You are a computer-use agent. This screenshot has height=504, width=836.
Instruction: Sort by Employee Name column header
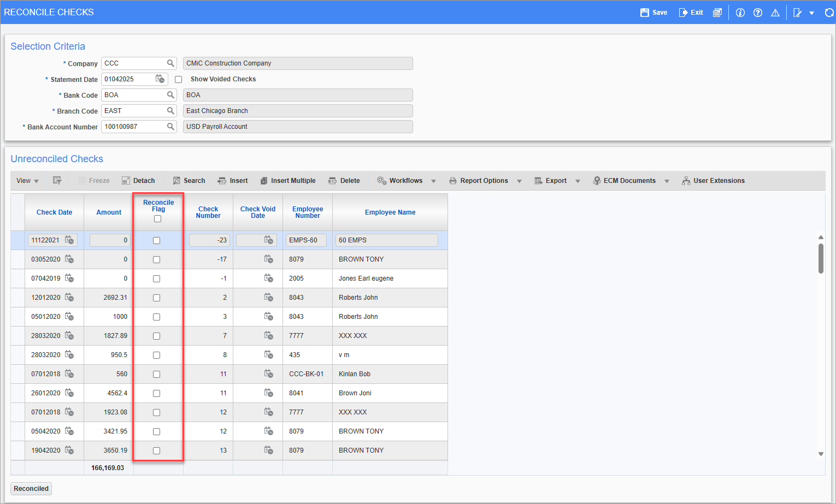coord(390,212)
